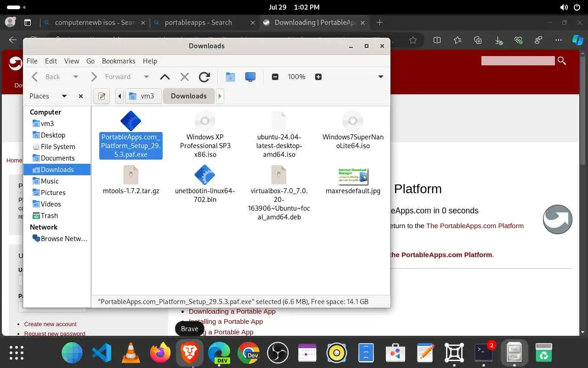The width and height of the screenshot is (588, 368).
Task: Open the File menu
Action: (32, 61)
